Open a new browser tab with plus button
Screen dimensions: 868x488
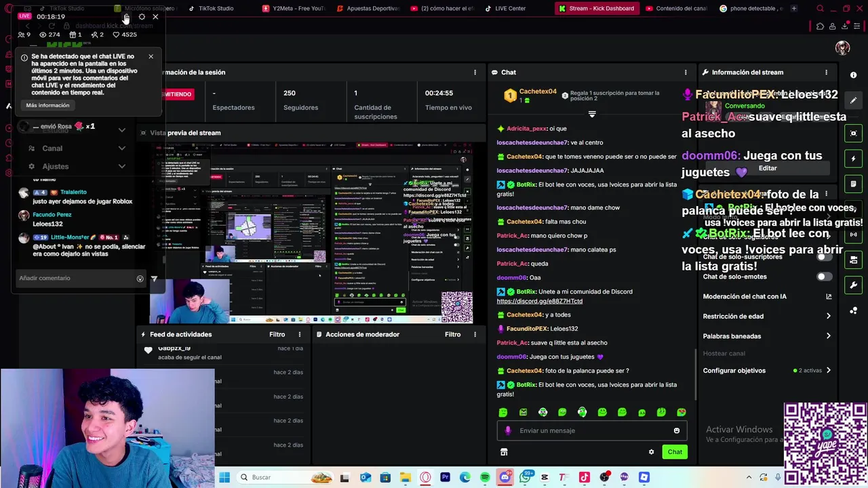pos(794,9)
